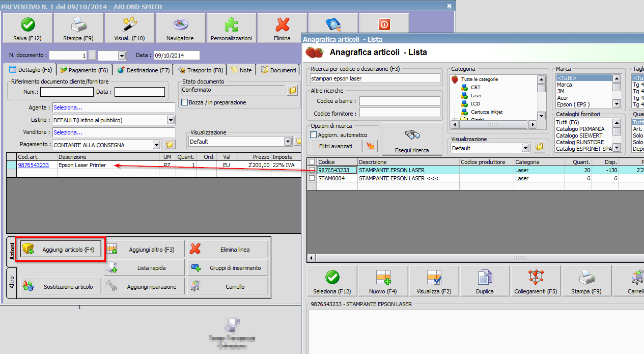Switch to the Note tab
The width and height of the screenshot is (644, 354).
coord(241,70)
